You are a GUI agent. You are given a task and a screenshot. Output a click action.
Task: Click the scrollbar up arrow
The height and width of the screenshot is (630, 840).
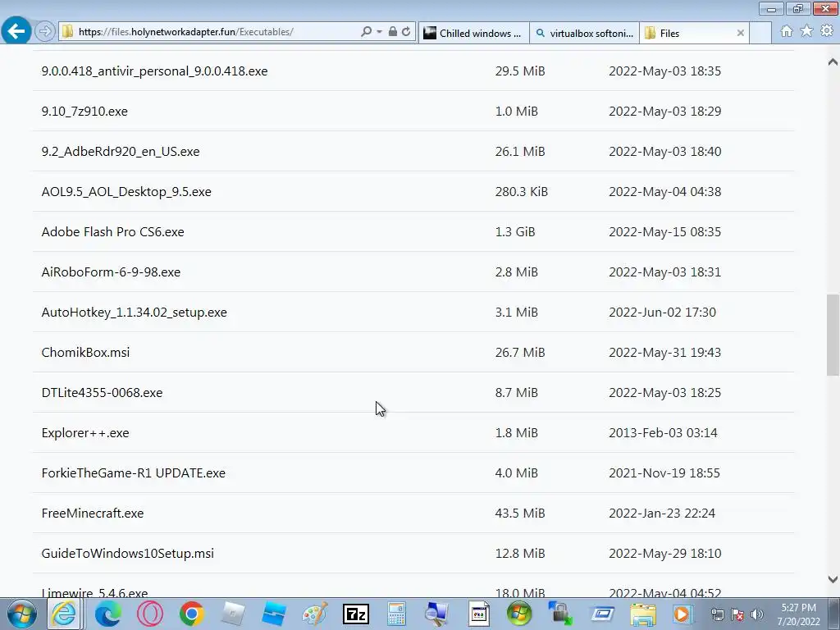click(x=833, y=62)
